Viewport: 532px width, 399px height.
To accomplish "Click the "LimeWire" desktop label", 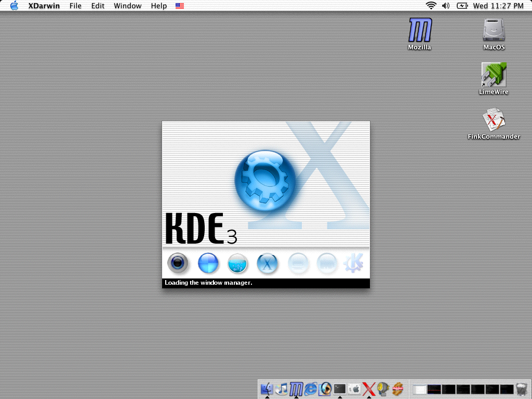I will click(494, 92).
